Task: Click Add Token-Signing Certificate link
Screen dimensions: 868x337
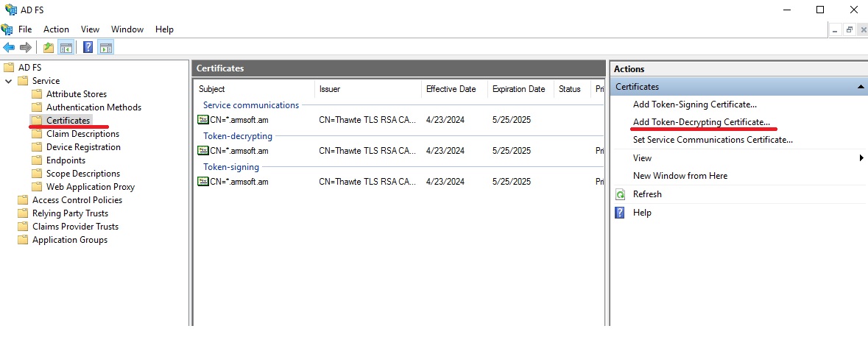Action: (694, 104)
